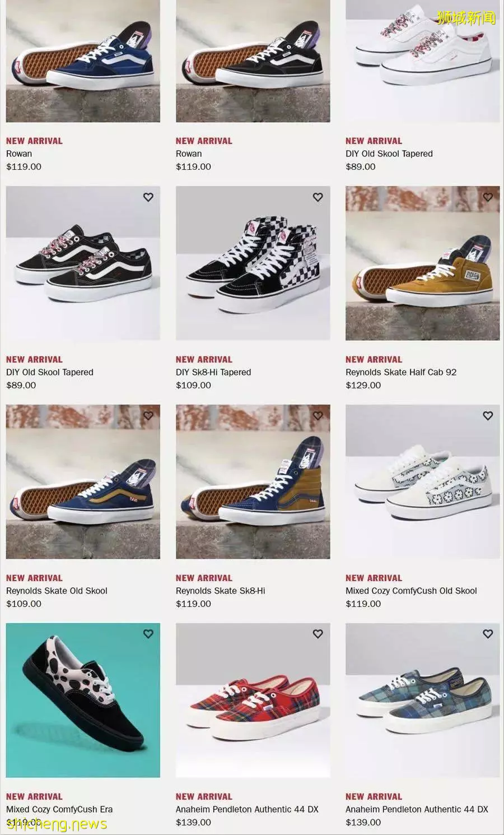Viewport: 504px width, 835px height.
Task: Open red Anaheim Pendleton Authentic 44 DX title
Action: pos(247,809)
